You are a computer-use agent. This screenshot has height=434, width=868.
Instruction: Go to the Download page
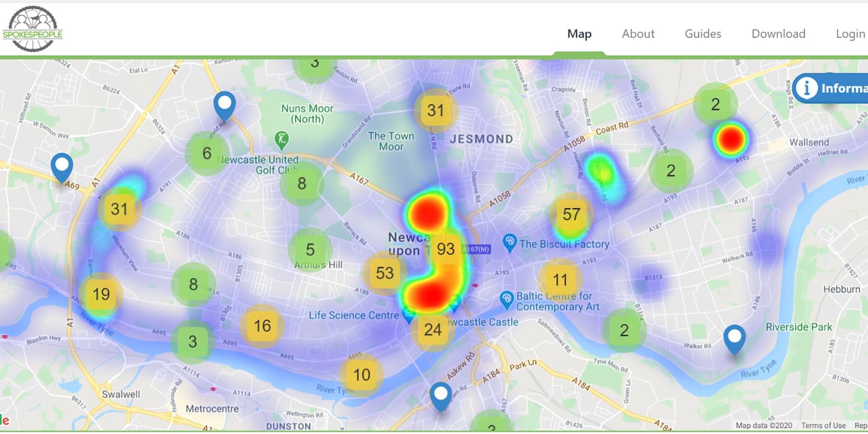[x=778, y=33]
